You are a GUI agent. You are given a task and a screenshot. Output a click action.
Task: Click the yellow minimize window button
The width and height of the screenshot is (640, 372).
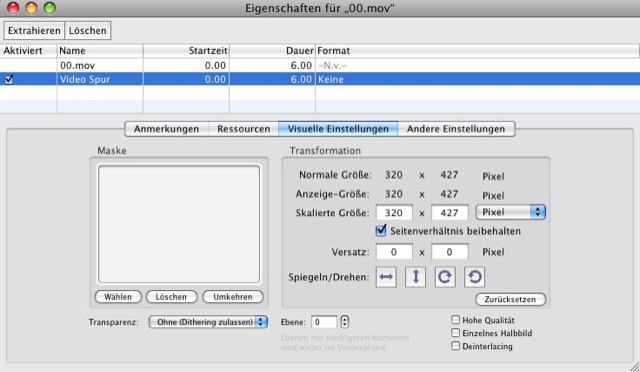tap(31, 8)
